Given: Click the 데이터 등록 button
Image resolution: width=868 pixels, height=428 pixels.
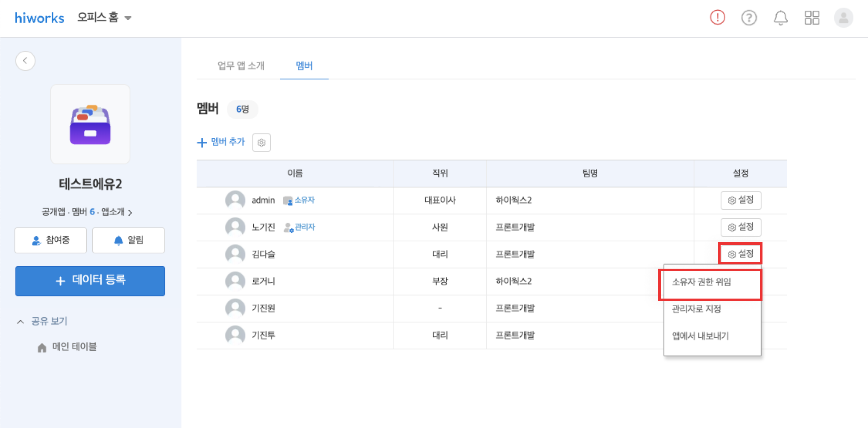Looking at the screenshot, I should point(90,281).
